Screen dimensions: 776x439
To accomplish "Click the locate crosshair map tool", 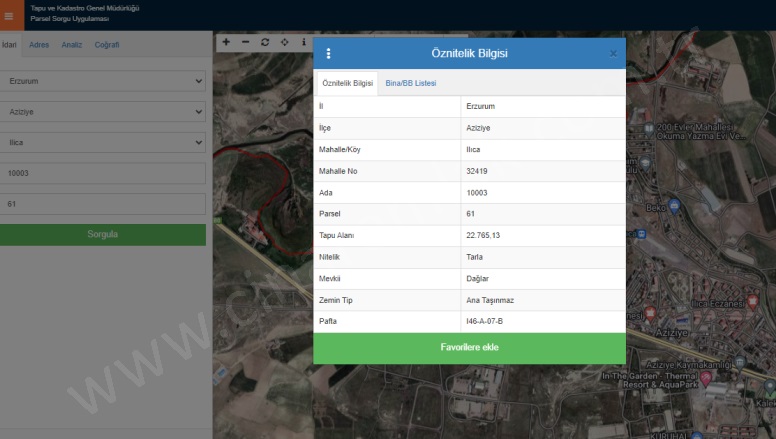I will click(x=285, y=42).
